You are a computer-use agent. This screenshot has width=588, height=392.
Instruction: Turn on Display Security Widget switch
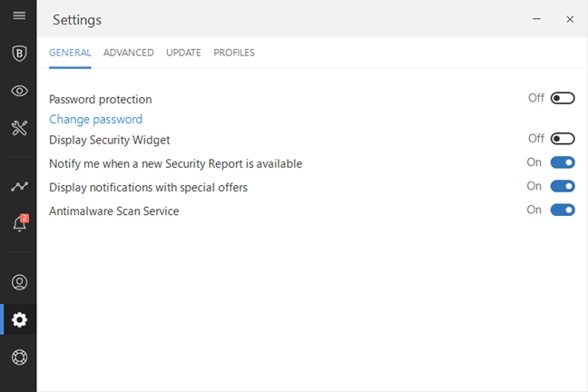click(x=563, y=139)
